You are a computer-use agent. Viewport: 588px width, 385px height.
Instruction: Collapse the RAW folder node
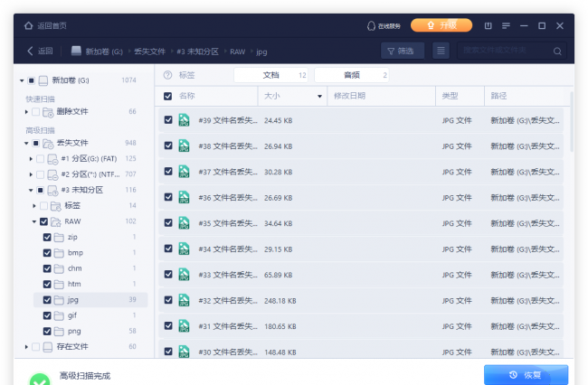tap(34, 221)
